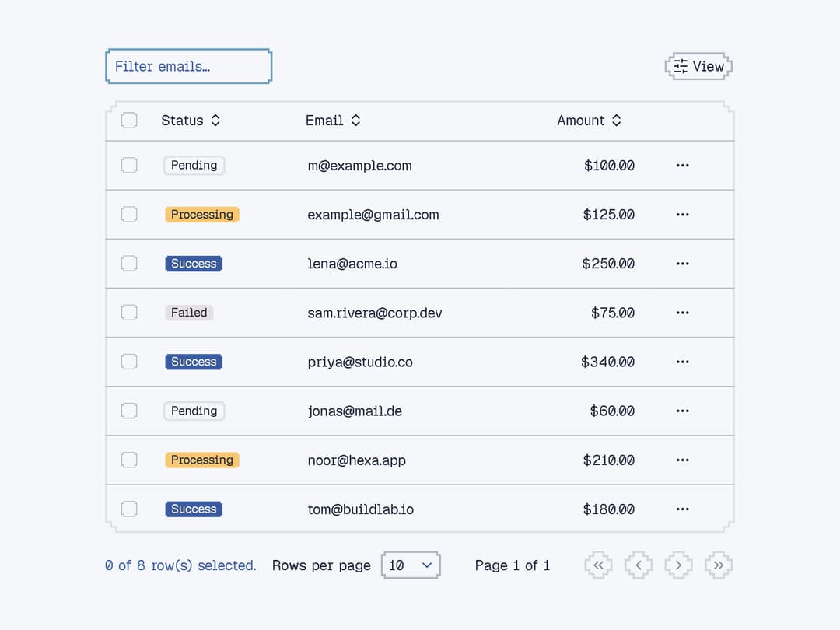The height and width of the screenshot is (630, 840).
Task: Open row actions for priya@studio.co
Action: 682,362
